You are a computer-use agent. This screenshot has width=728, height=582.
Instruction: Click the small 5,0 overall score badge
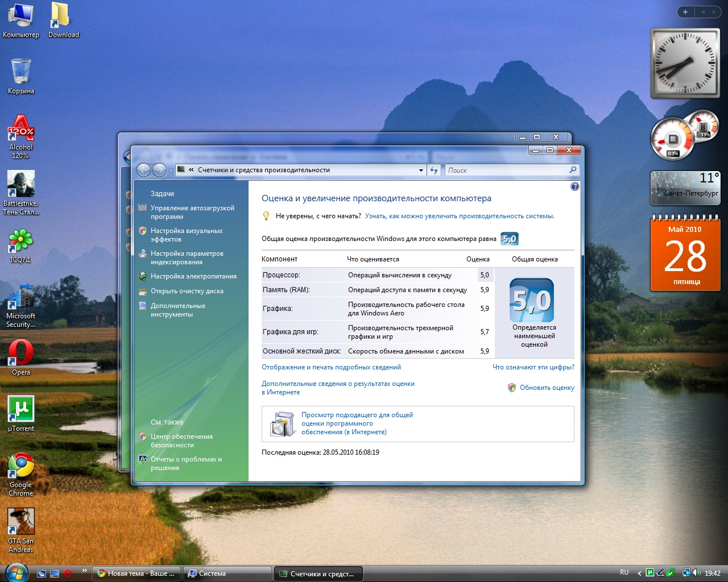[510, 239]
